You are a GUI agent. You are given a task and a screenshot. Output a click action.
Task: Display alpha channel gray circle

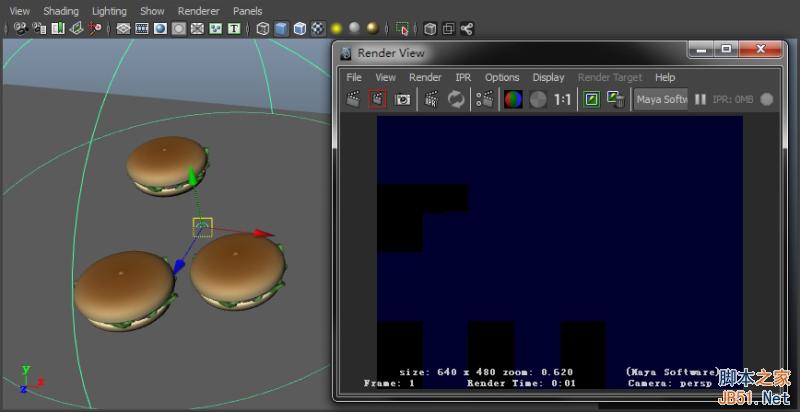click(538, 99)
